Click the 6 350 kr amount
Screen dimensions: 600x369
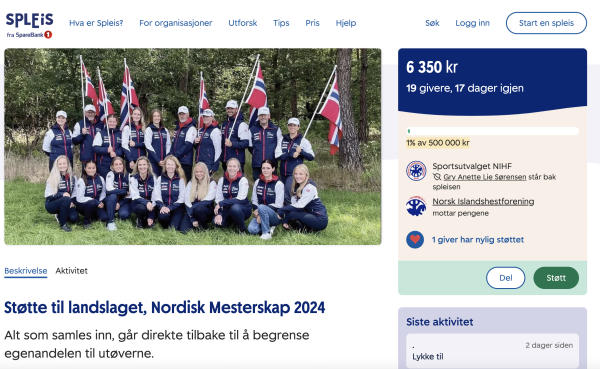(x=432, y=67)
